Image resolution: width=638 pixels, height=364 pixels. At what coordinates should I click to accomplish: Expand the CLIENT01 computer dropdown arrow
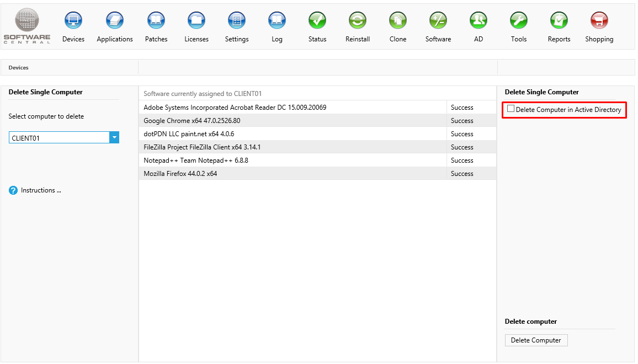(114, 138)
